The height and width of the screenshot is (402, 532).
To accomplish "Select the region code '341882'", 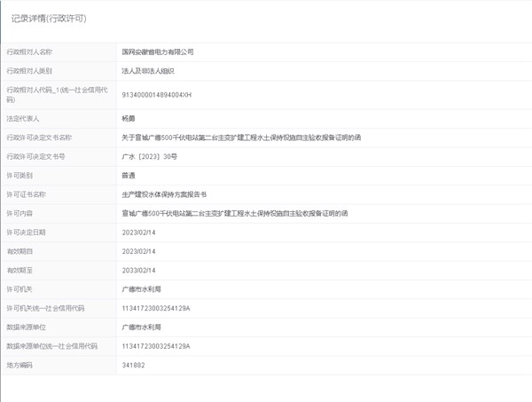I will coord(133,366).
